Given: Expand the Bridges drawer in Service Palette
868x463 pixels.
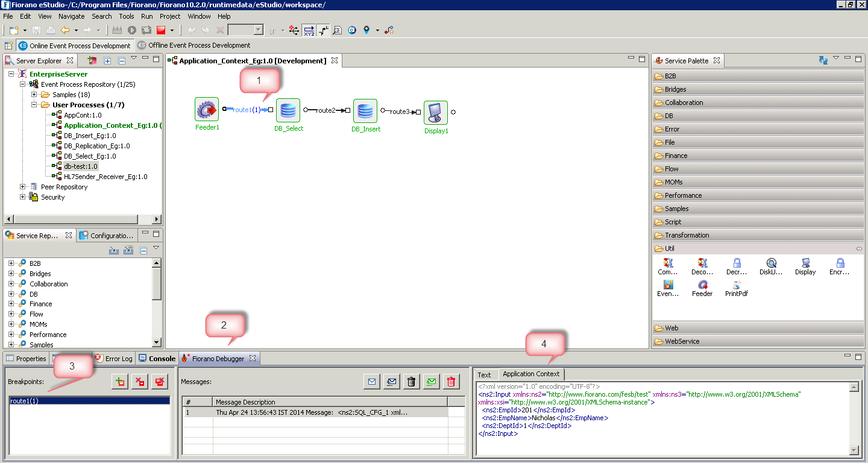Looking at the screenshot, I should click(758, 89).
